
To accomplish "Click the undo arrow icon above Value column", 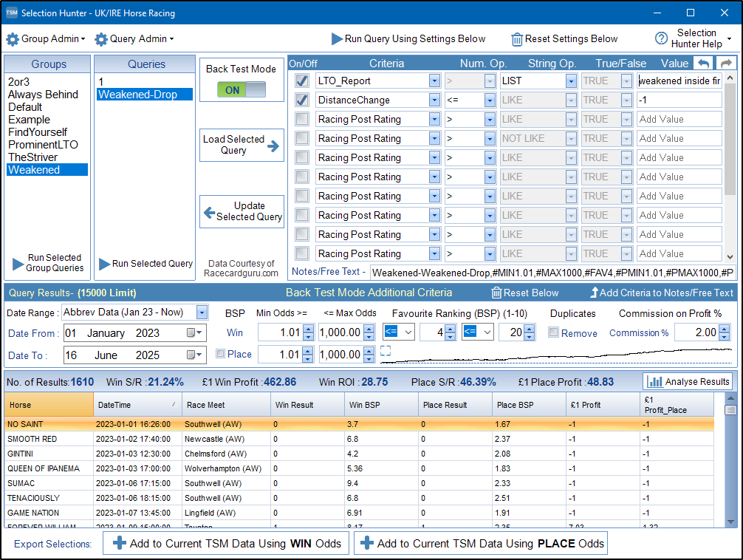I will click(705, 64).
